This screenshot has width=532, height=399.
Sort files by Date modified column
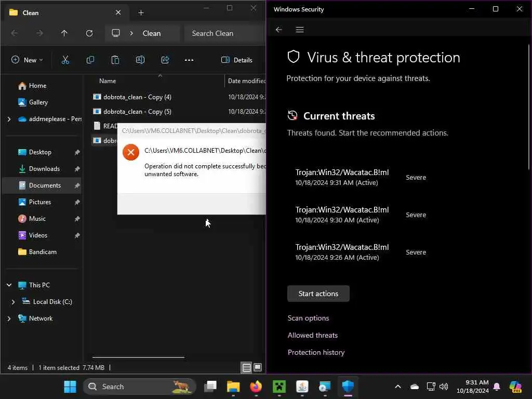click(246, 81)
